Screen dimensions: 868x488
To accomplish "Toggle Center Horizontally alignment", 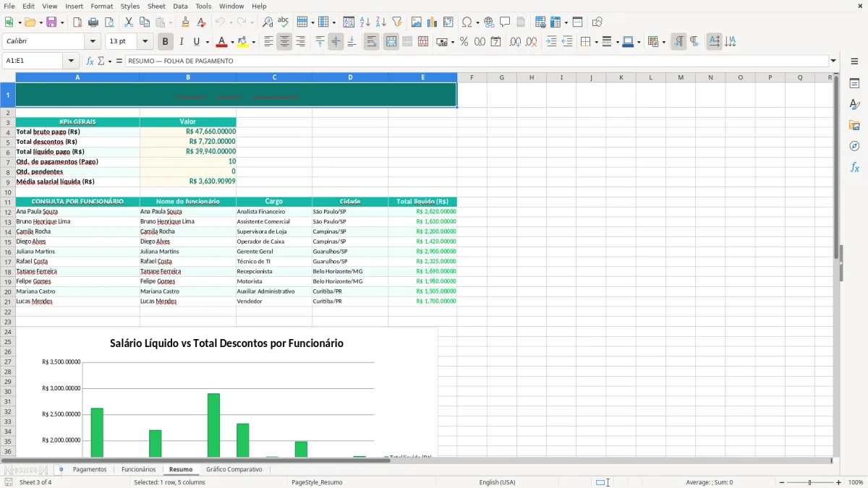I will (x=284, y=42).
